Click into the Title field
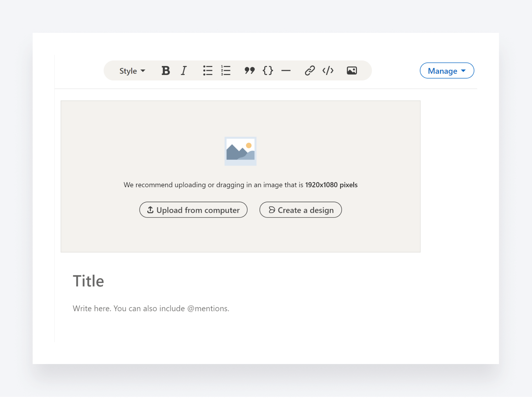This screenshot has height=401, width=532. [x=88, y=281]
